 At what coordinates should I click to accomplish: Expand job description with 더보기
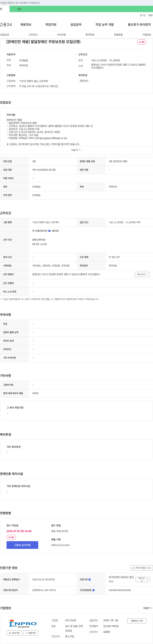pyautogui.click(x=76, y=150)
